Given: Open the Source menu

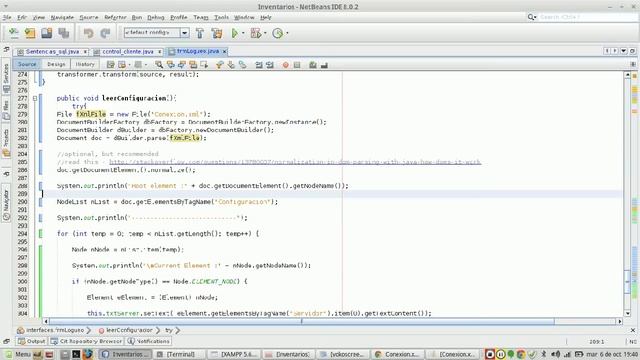Looking at the screenshot, I should pos(89,18).
